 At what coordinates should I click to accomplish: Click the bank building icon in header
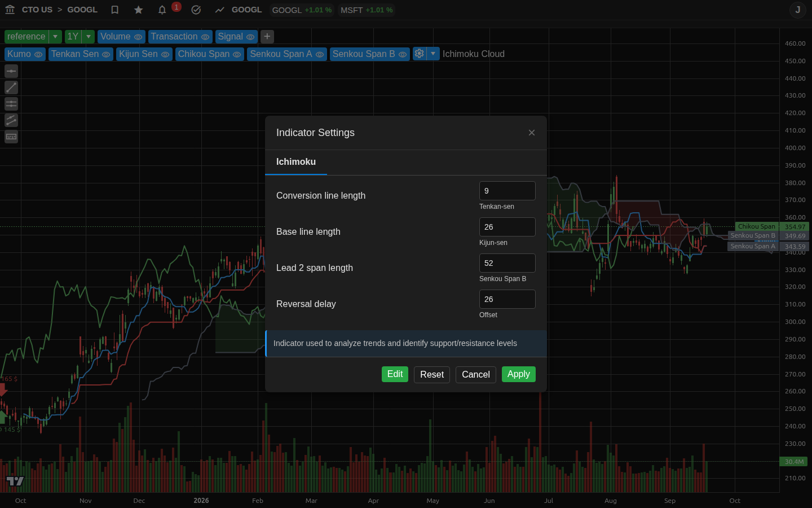10,10
